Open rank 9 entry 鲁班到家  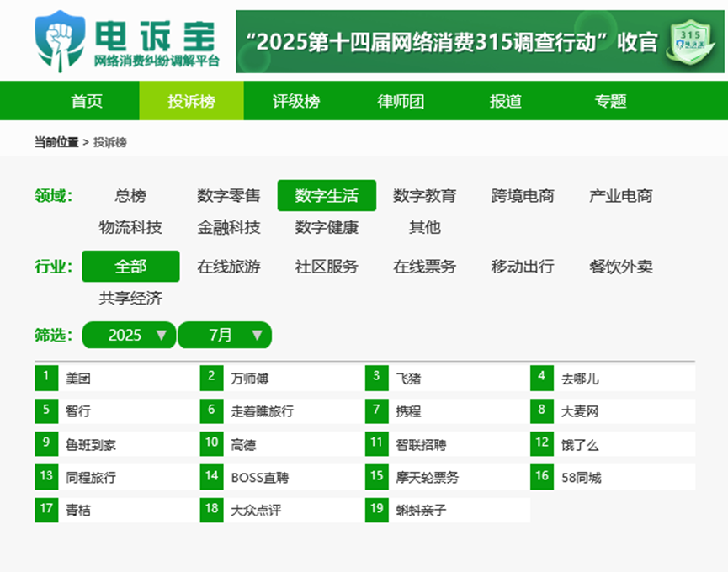[x=117, y=444]
